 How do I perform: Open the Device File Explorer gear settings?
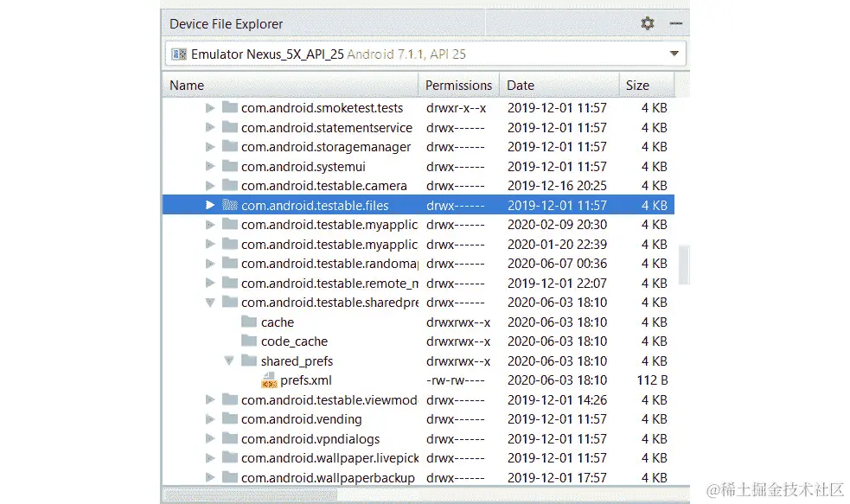[x=648, y=23]
